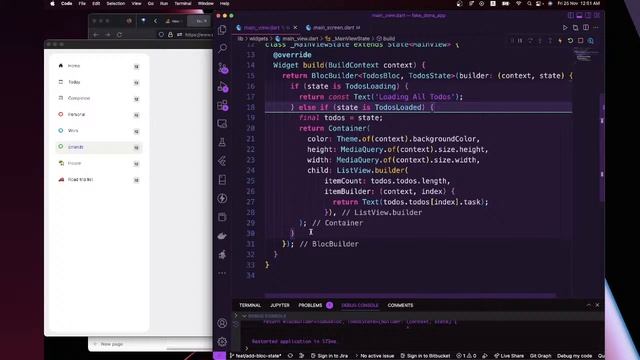
Task: Click the widgets breadcrumb segment
Action: [x=258, y=39]
